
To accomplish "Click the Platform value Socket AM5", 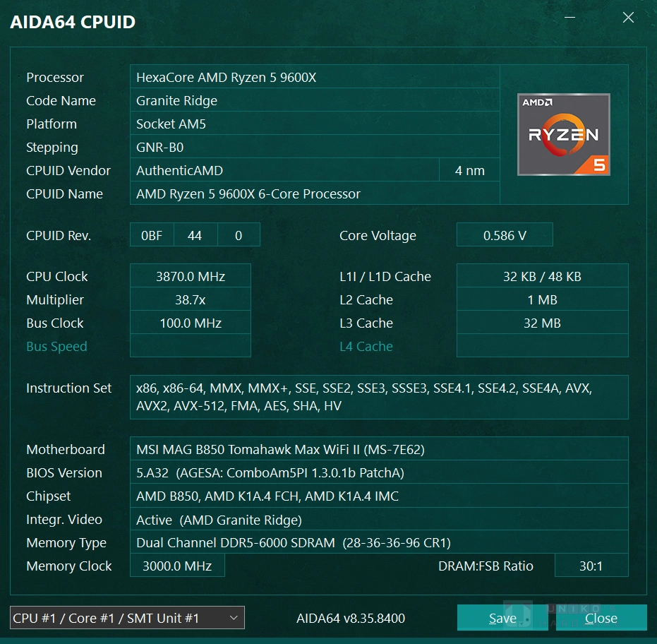I will point(315,124).
